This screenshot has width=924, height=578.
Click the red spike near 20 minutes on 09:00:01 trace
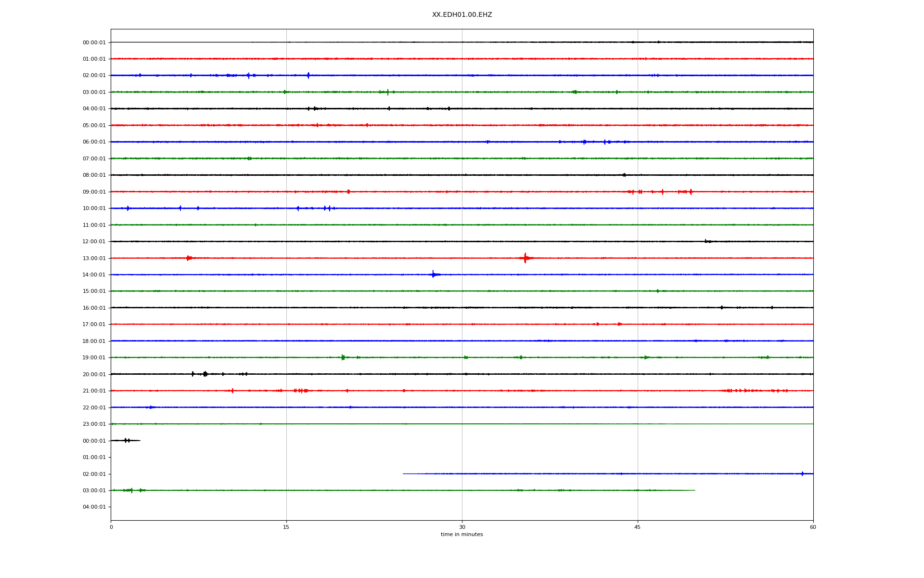click(x=348, y=192)
